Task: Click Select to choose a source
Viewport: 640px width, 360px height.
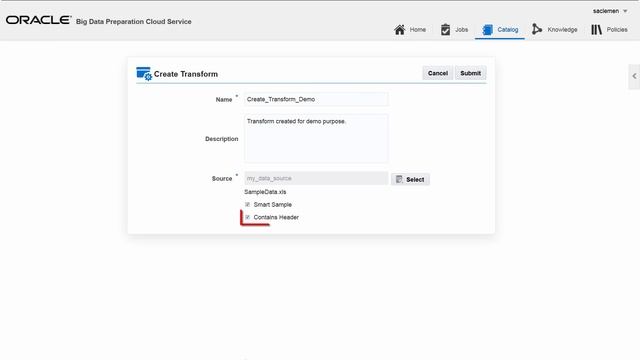Action: [x=410, y=179]
